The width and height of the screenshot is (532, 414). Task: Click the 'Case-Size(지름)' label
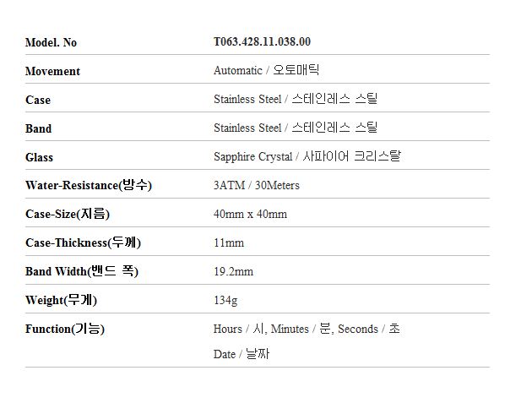(x=68, y=214)
